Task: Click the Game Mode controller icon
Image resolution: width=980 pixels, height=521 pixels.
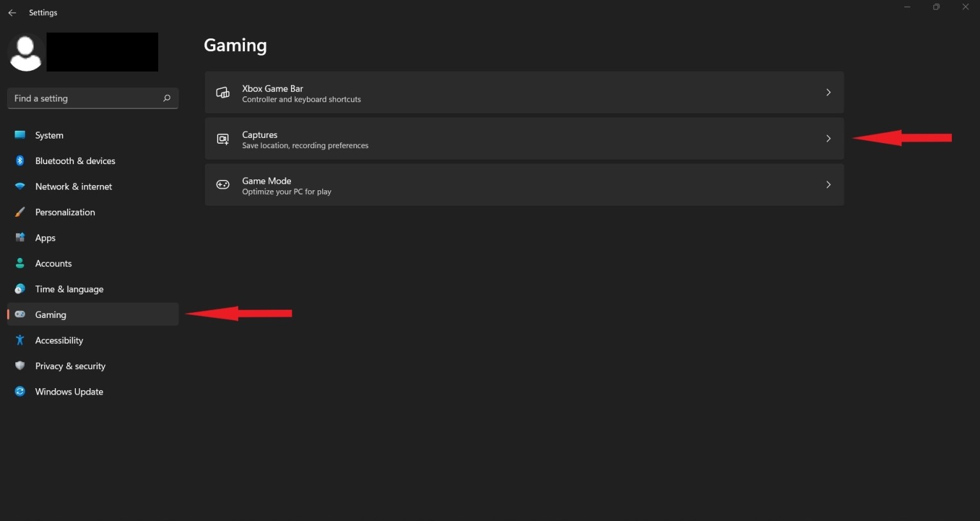Action: (x=223, y=185)
